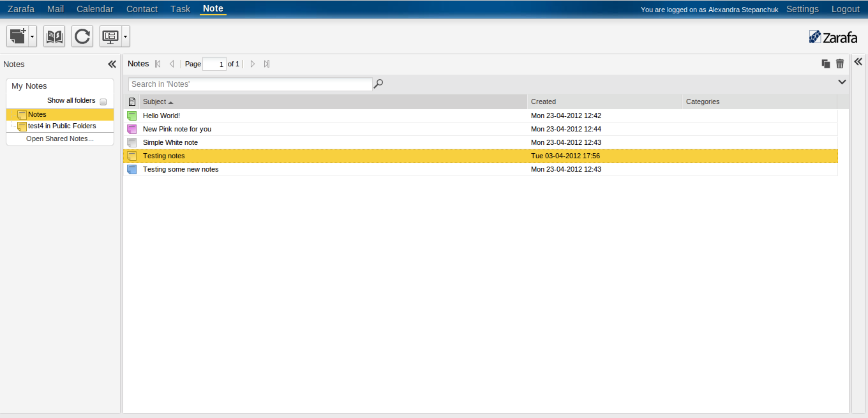This screenshot has height=418, width=868.
Task: Click the pink note icon
Action: point(132,129)
